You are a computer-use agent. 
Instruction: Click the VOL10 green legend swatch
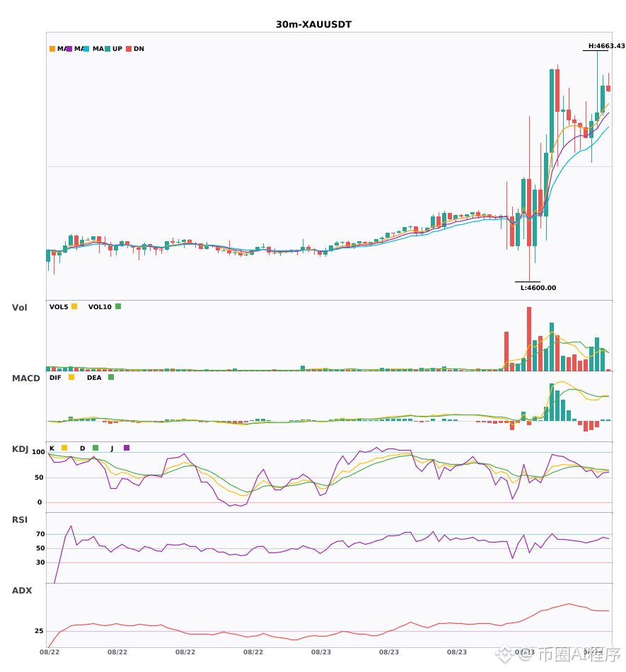pyautogui.click(x=118, y=306)
